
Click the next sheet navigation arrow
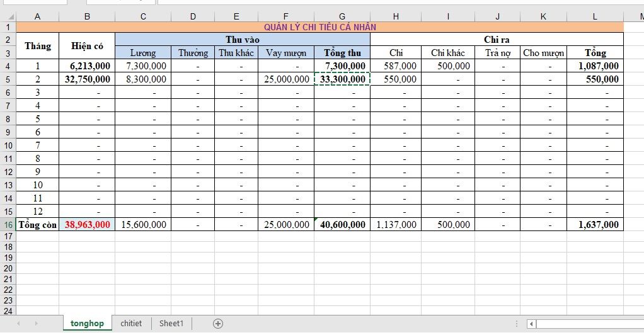pyautogui.click(x=37, y=324)
